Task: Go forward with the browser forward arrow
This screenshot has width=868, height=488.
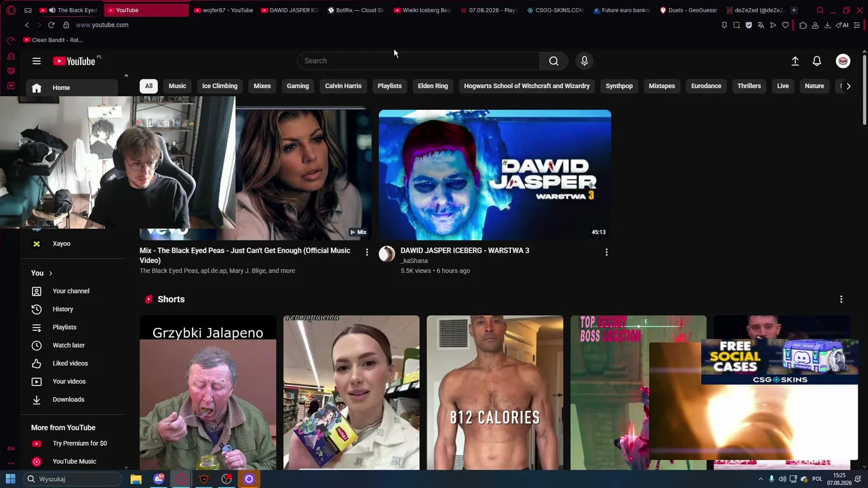Action: (x=39, y=25)
